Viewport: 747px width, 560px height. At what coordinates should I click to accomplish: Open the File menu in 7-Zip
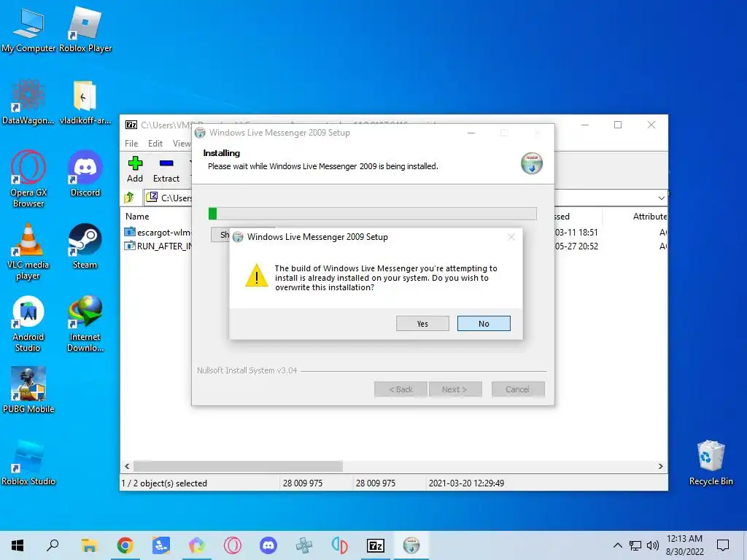click(x=131, y=144)
